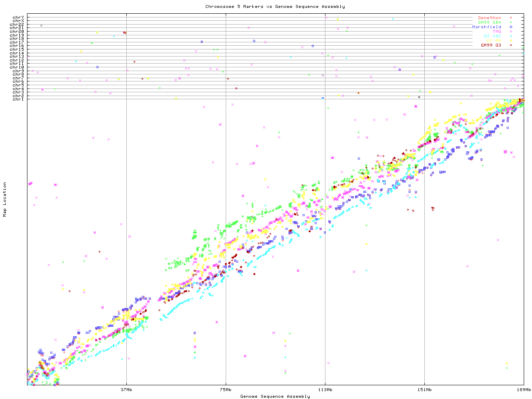Select the chr1 row label

coord(18,99)
